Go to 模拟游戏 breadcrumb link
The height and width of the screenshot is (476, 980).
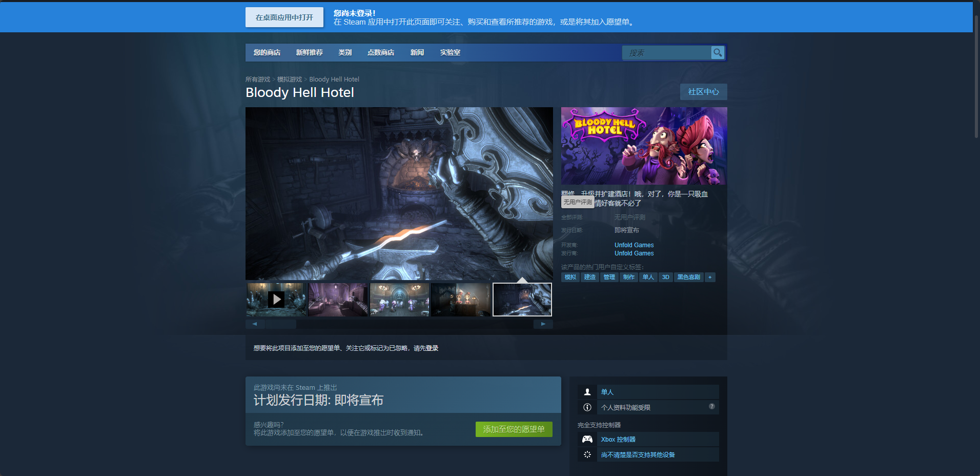pyautogui.click(x=290, y=79)
